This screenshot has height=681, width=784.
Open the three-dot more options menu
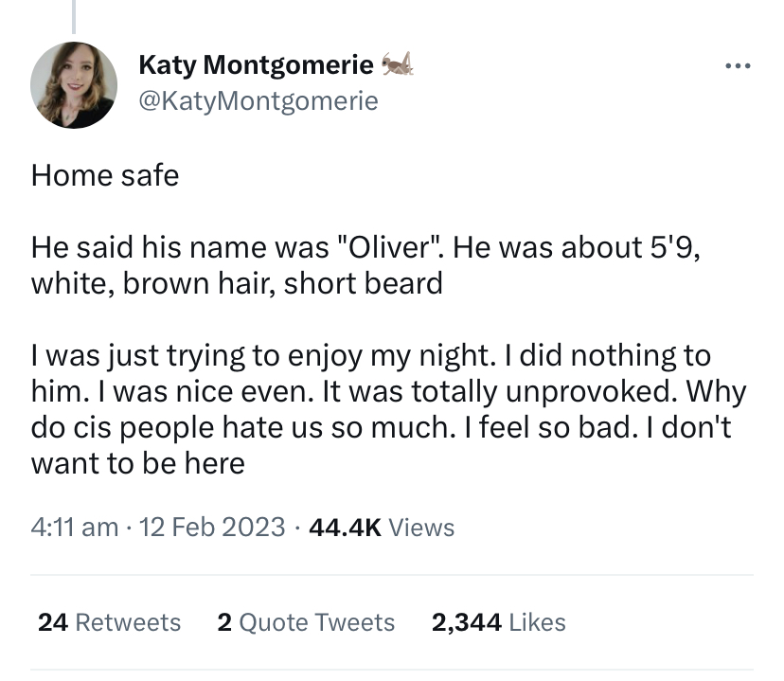pos(736,66)
